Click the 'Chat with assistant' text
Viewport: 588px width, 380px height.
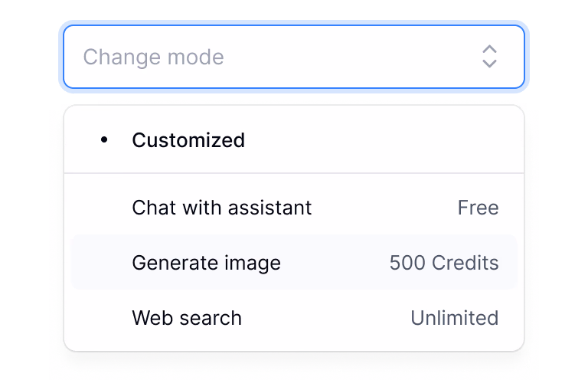tap(222, 208)
